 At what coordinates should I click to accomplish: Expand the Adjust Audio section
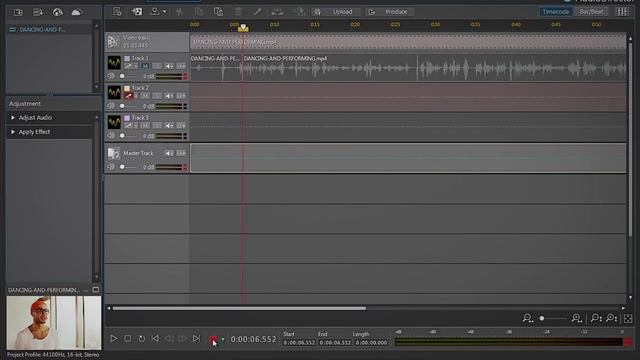coord(49,118)
